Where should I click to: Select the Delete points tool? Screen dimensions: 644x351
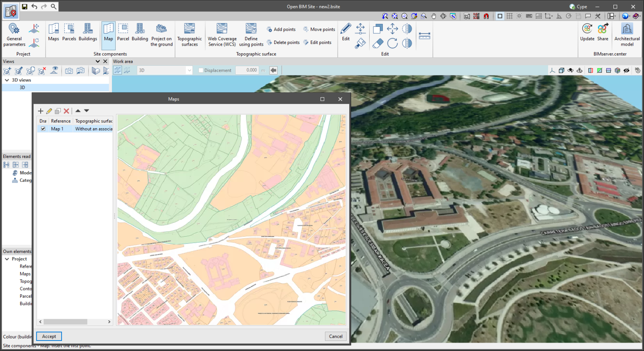pos(283,42)
